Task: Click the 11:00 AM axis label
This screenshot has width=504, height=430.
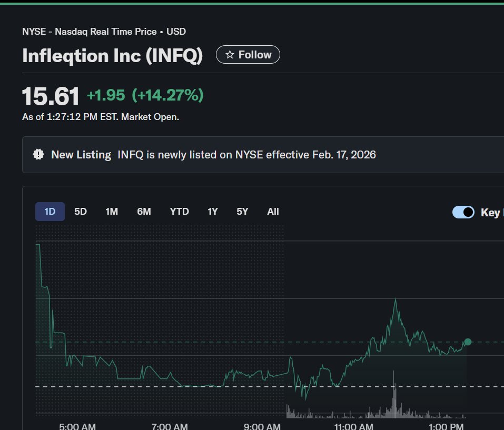Action: (353, 426)
